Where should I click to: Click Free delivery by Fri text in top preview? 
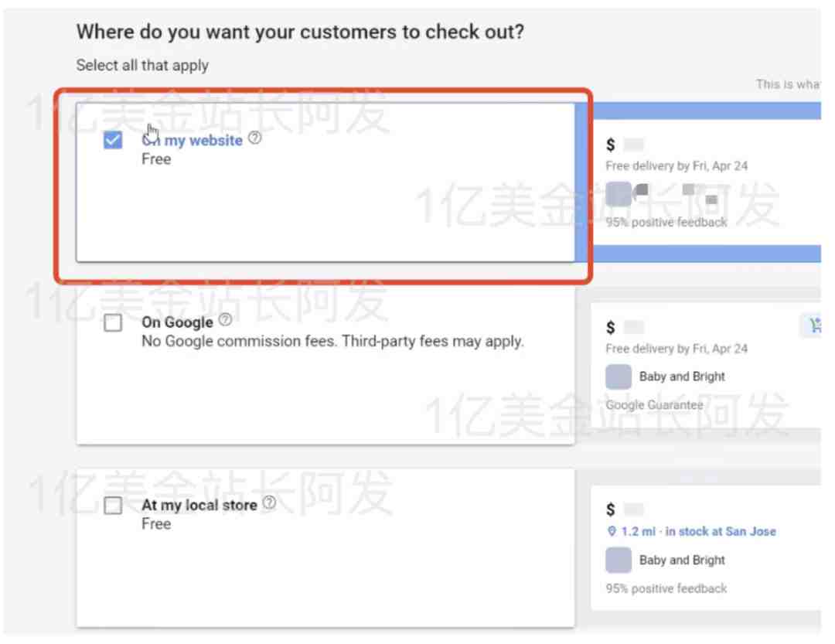click(677, 166)
